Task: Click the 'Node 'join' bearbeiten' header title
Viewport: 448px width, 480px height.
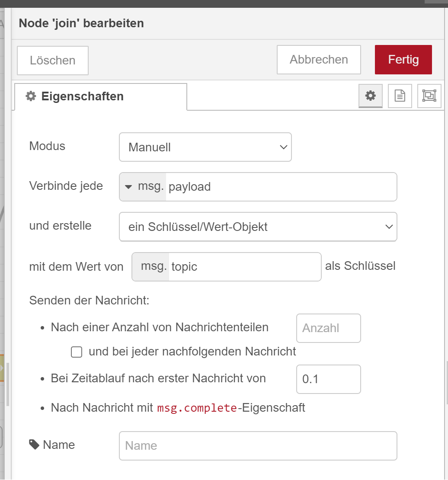Action: pyautogui.click(x=81, y=23)
